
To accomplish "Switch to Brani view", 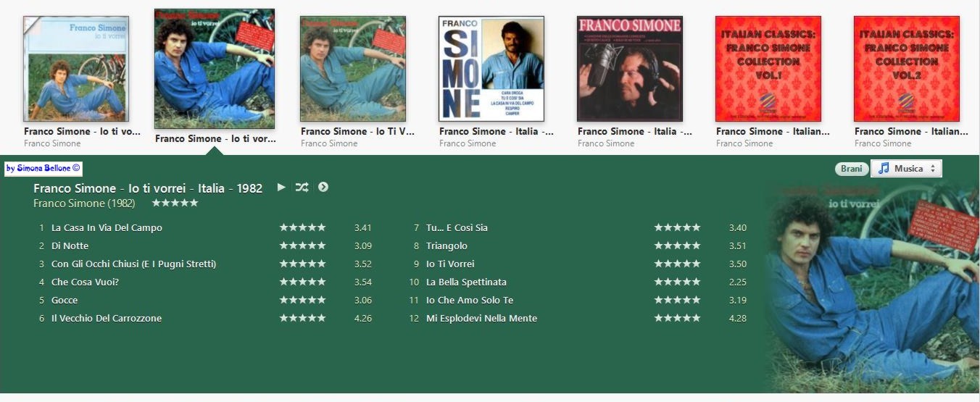I will coord(851,169).
